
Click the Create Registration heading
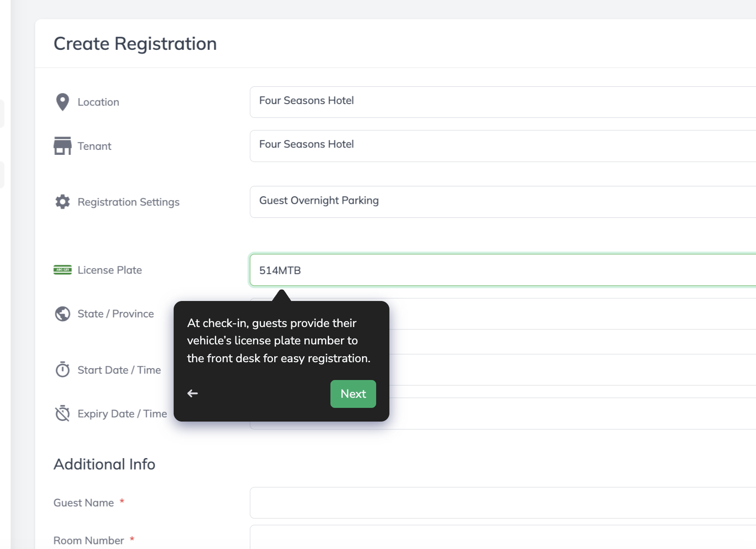(x=135, y=44)
